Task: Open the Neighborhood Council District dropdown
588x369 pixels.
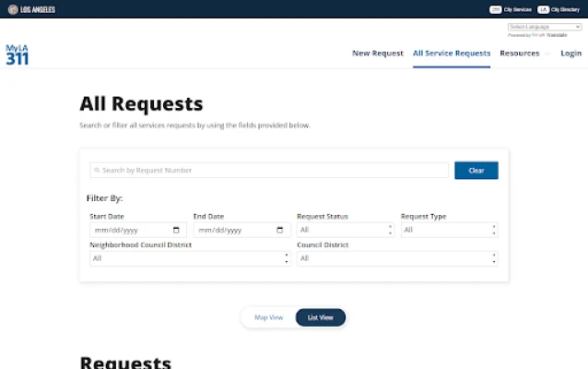Action: coord(189,258)
